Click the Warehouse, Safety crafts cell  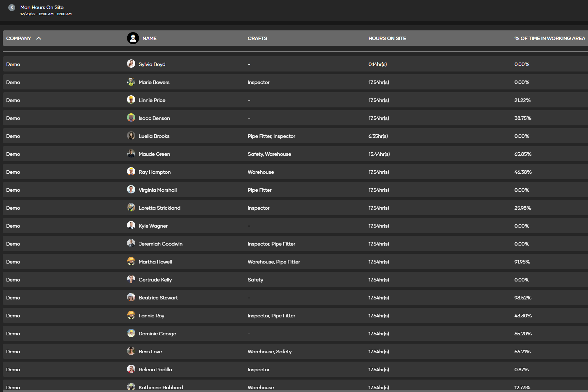269,352
